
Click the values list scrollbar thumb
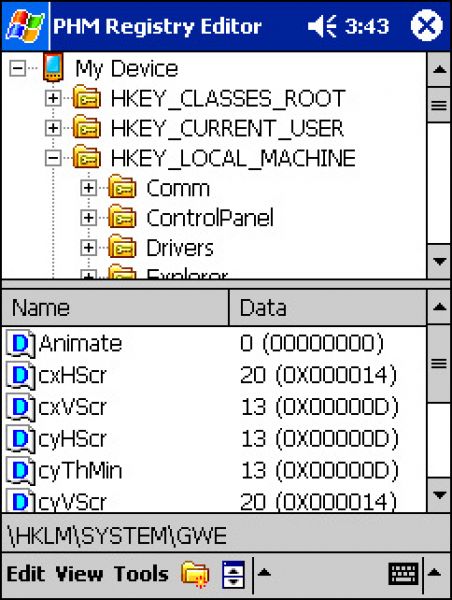[x=439, y=364]
